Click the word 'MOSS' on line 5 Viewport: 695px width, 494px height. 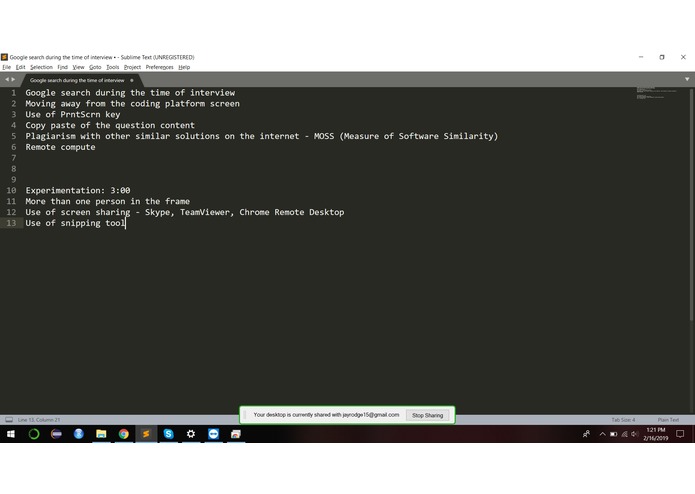(x=324, y=136)
